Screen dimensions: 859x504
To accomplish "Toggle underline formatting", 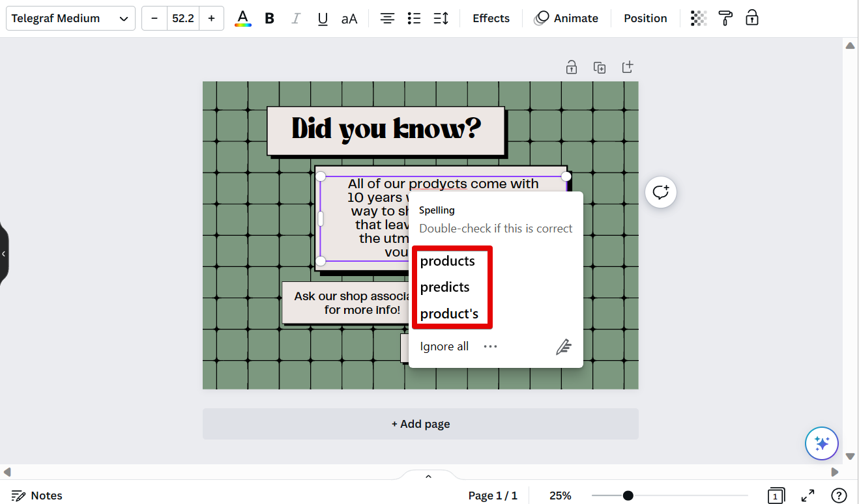I will tap(322, 18).
